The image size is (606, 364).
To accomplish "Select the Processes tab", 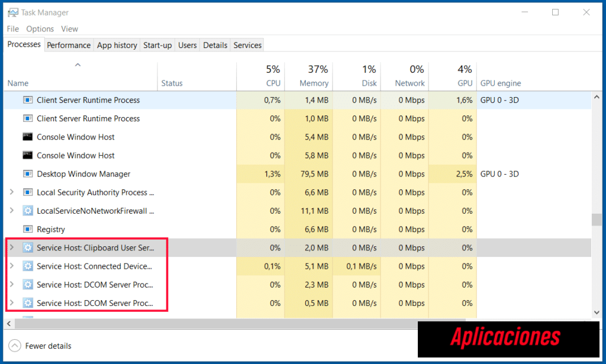I will (x=24, y=44).
